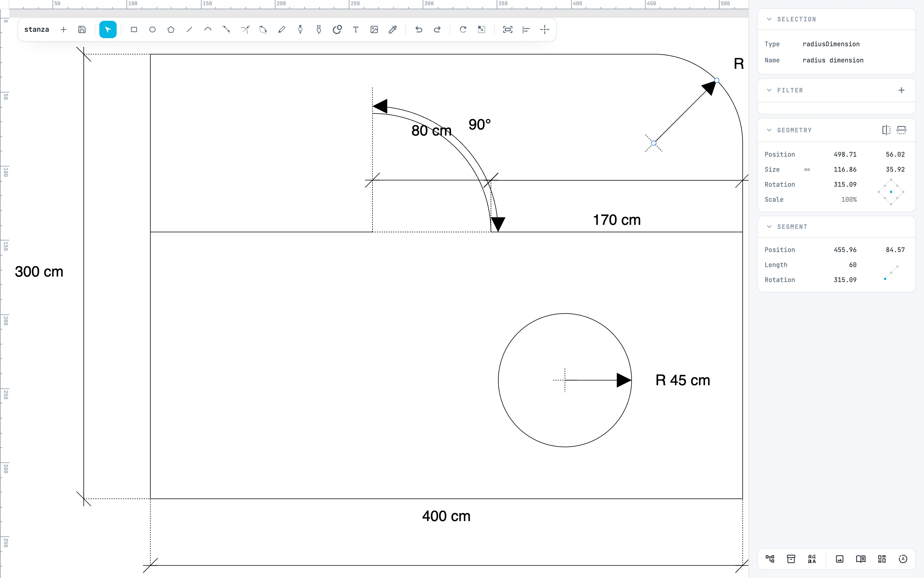Select the Image insert tool
The image size is (924, 578).
click(374, 29)
